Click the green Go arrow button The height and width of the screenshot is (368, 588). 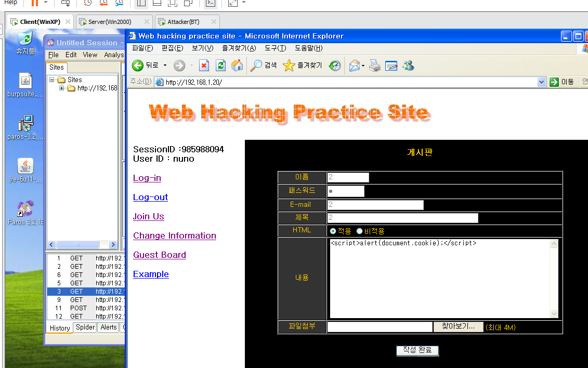(x=554, y=82)
